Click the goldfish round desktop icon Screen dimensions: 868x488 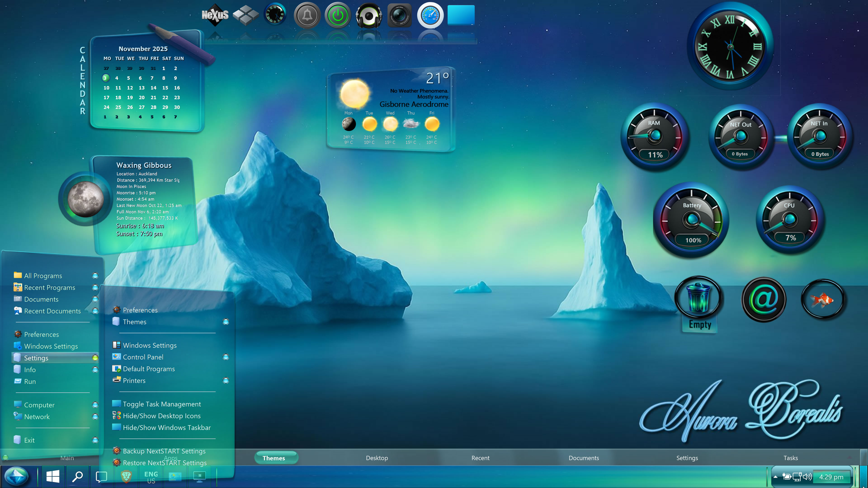point(822,299)
